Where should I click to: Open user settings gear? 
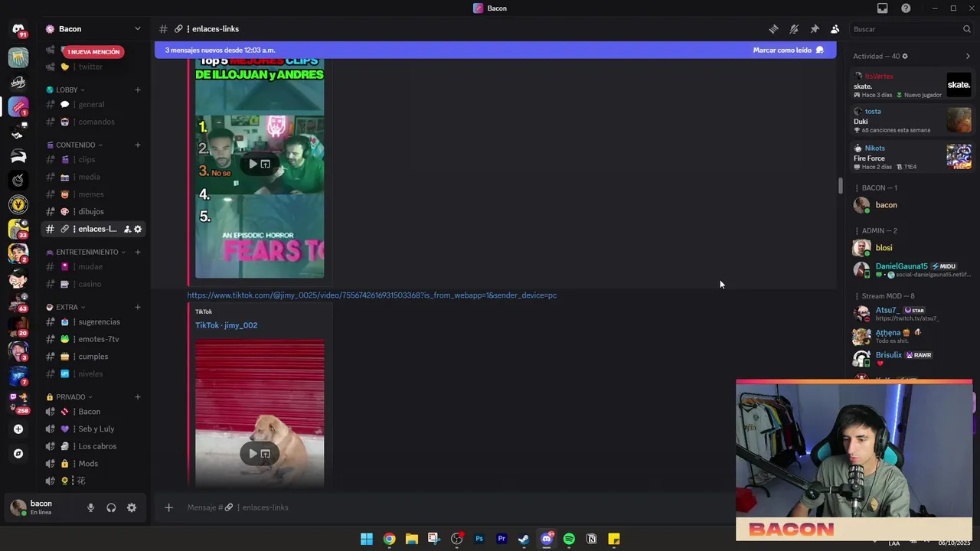point(132,507)
